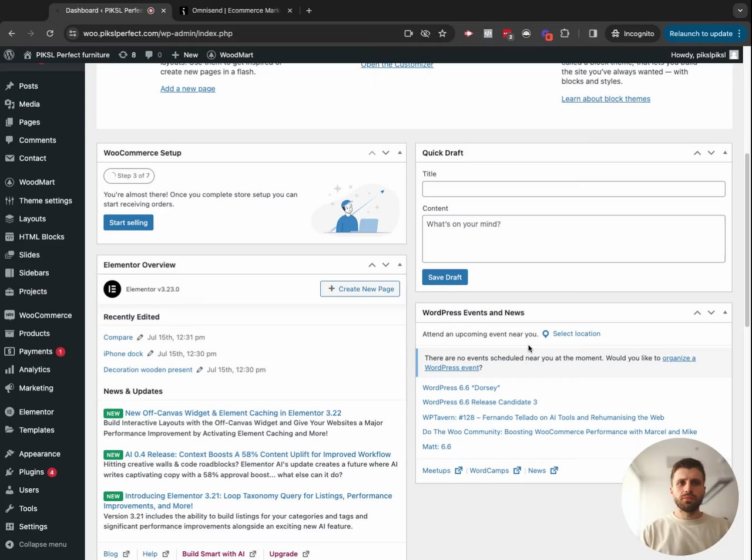Screen dimensions: 752x560
Task: Click Select location link
Action: pyautogui.click(x=576, y=333)
